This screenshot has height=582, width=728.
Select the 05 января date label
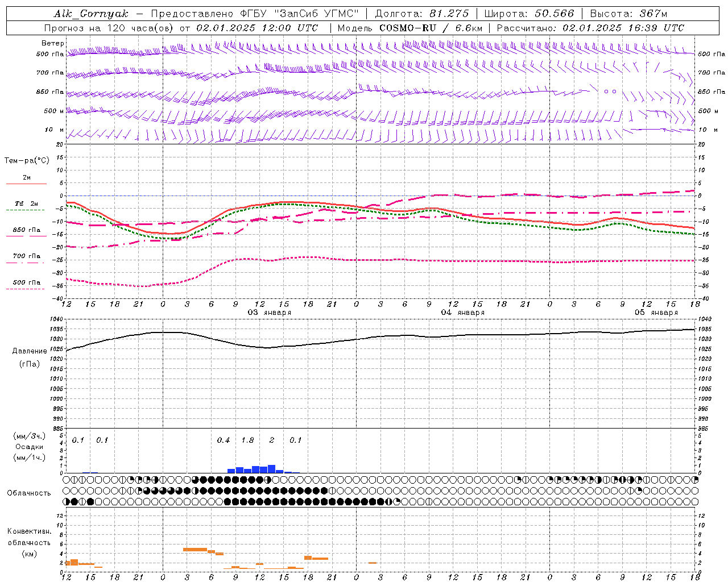pos(656,312)
